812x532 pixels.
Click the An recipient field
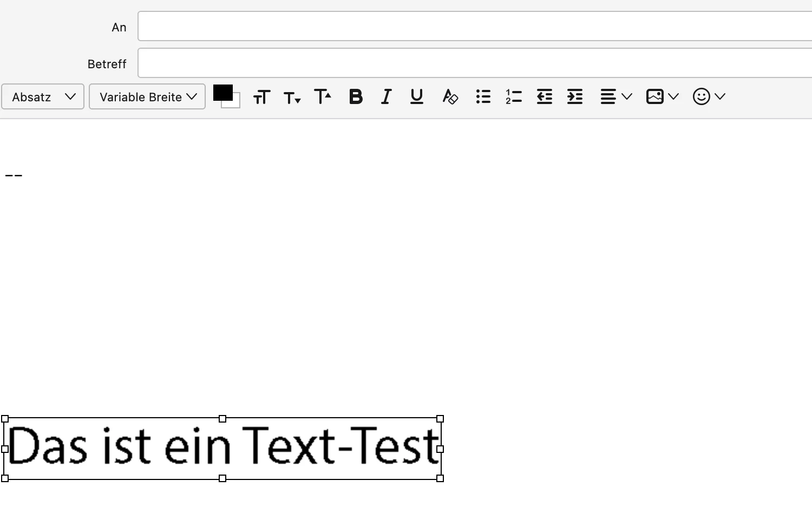[475, 26]
